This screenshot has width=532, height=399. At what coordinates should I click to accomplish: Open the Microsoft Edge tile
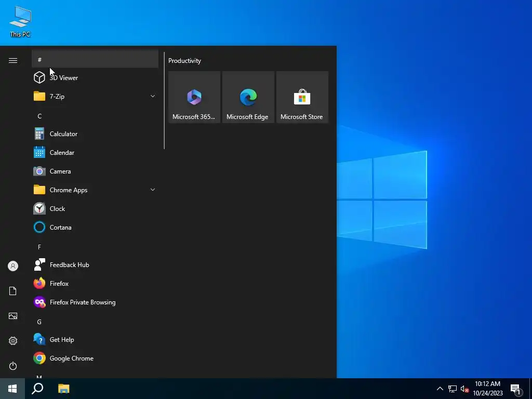pyautogui.click(x=248, y=97)
